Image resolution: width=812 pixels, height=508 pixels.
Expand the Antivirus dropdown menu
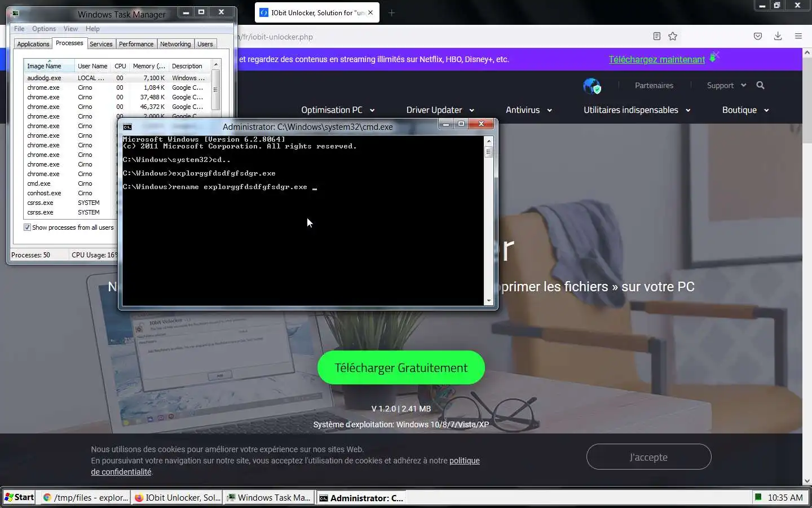(x=528, y=110)
